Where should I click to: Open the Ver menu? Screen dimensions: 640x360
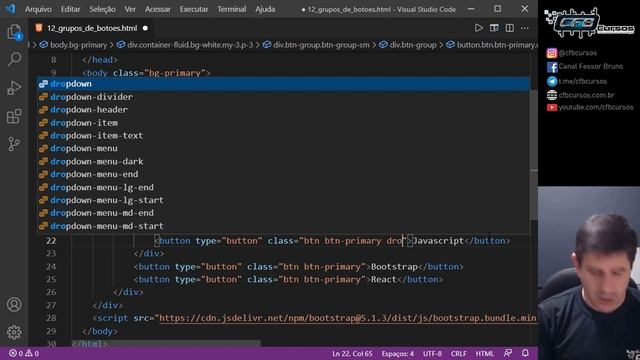pos(130,9)
